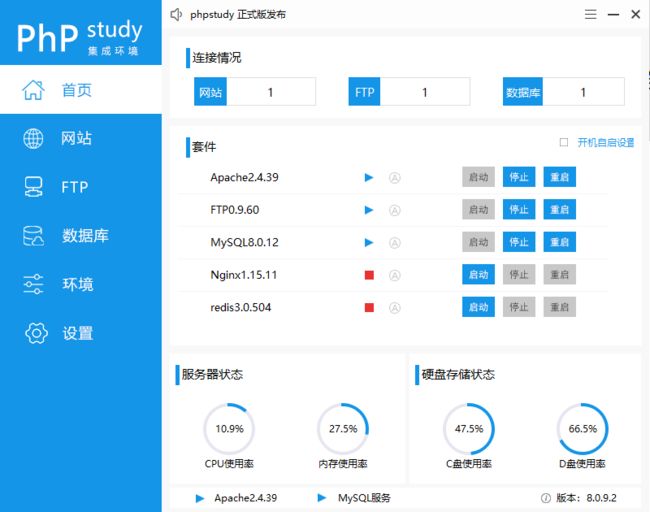The height and width of the screenshot is (512, 650).
Task: Restart Apache2.4.39 with 重启 button
Action: pos(560,177)
